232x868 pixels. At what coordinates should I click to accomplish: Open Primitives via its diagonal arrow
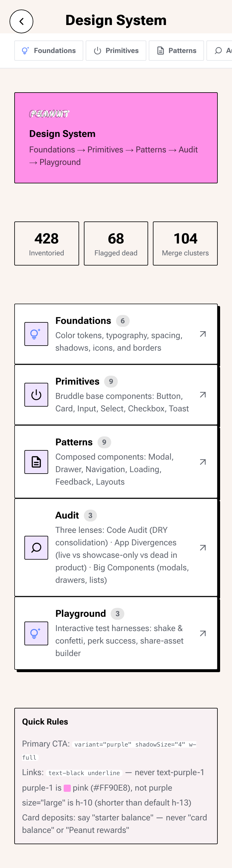203,395
